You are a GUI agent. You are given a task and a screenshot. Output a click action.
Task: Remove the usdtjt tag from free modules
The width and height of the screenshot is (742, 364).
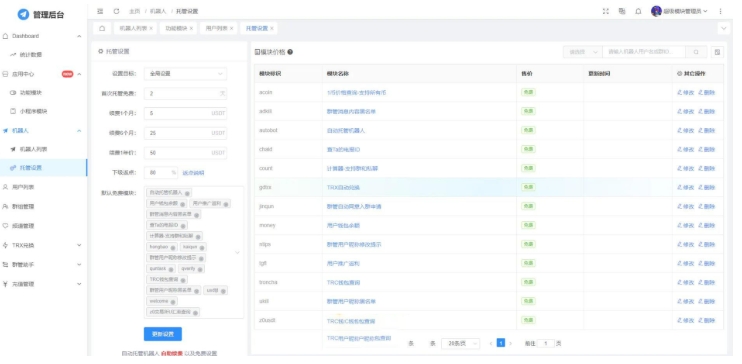click(x=223, y=291)
